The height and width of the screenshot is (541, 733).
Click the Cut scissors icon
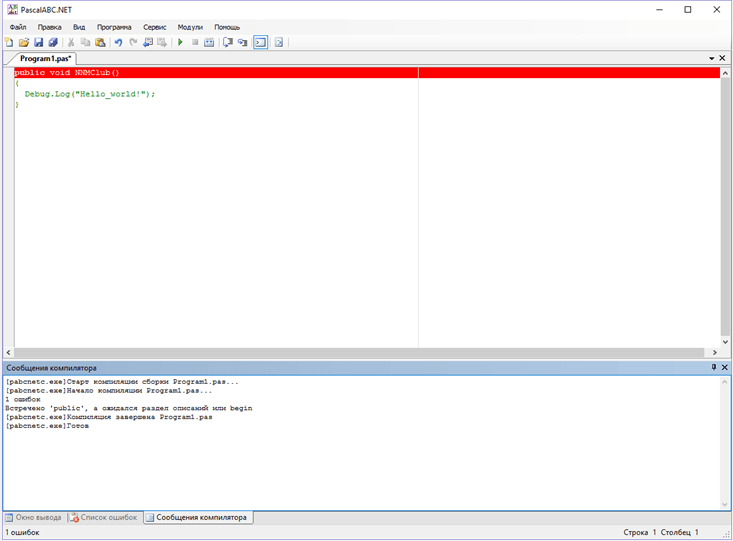coord(71,43)
